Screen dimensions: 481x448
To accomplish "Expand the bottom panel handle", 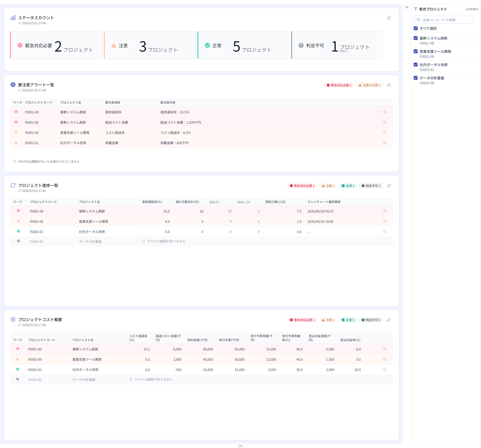I will coord(240,445).
